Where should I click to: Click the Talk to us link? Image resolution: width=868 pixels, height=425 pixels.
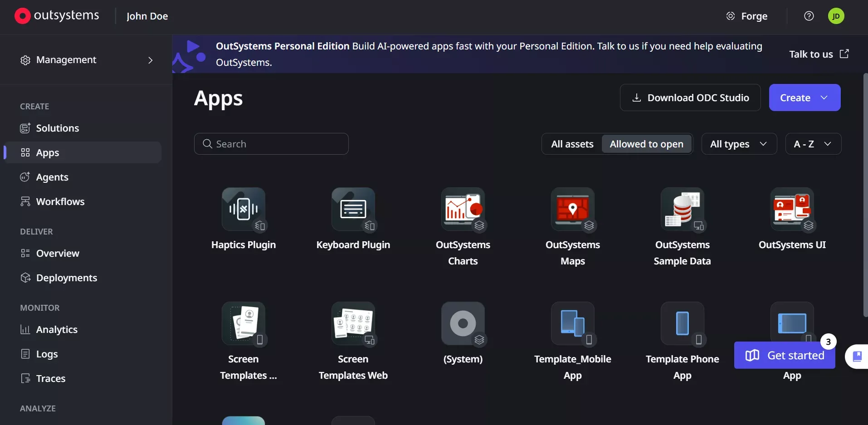coord(819,54)
